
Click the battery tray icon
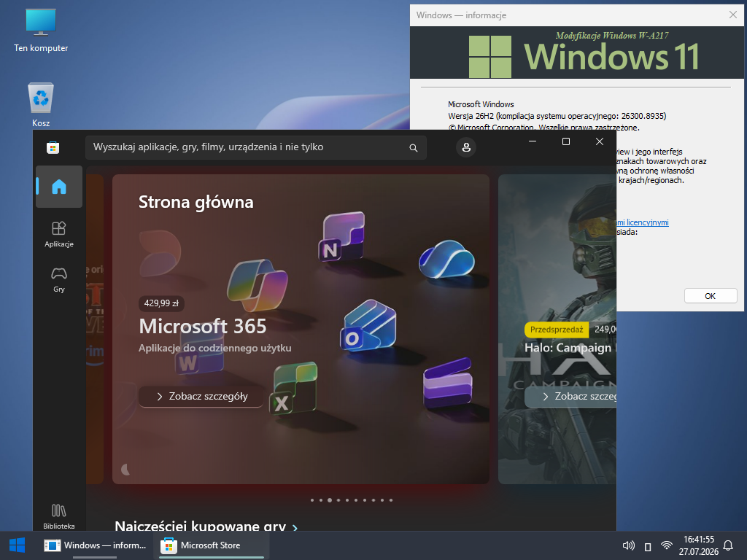pos(648,546)
